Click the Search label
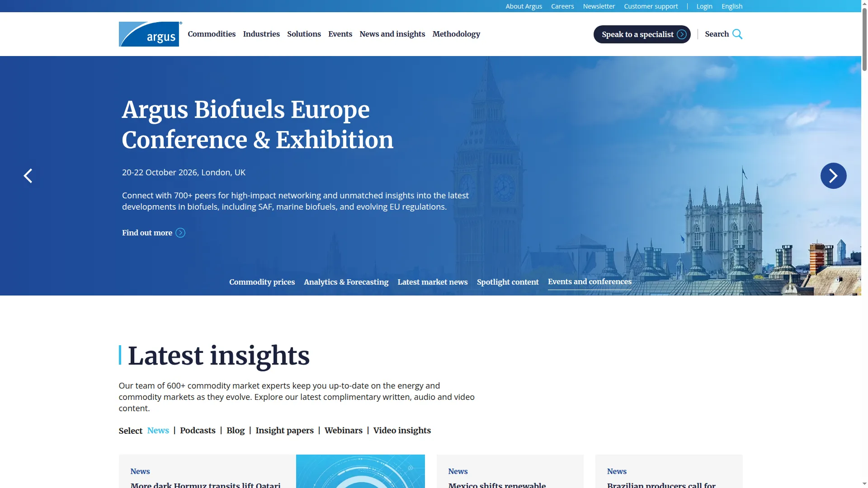Viewport: 868px width, 488px height. (717, 34)
